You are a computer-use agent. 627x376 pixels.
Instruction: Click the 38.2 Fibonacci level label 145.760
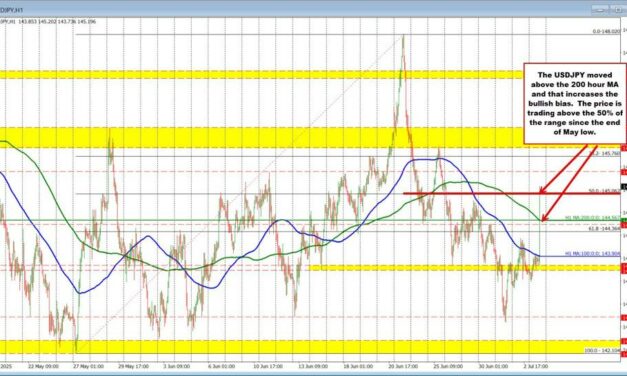pos(604,153)
